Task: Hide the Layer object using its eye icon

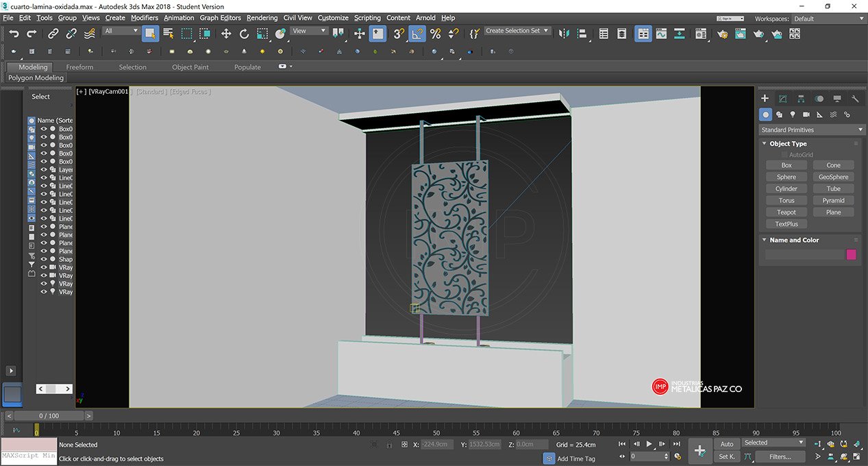Action: (x=44, y=170)
